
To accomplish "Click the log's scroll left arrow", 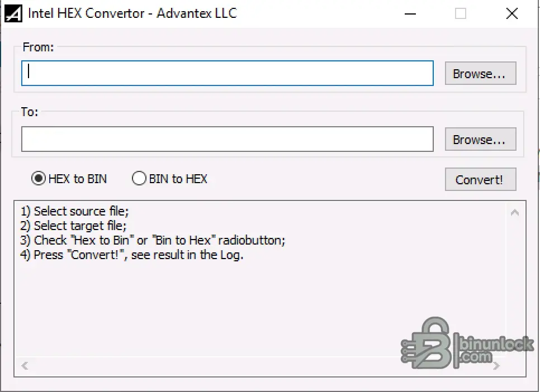I will pos(25,366).
